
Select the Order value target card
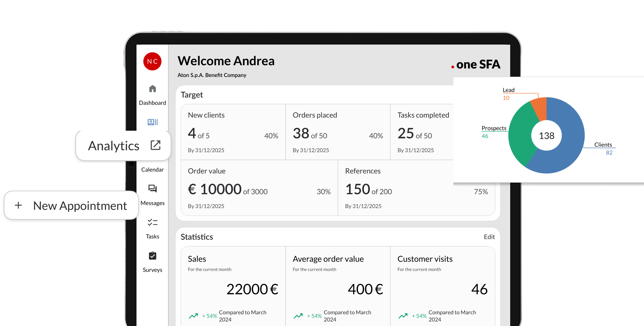click(259, 188)
